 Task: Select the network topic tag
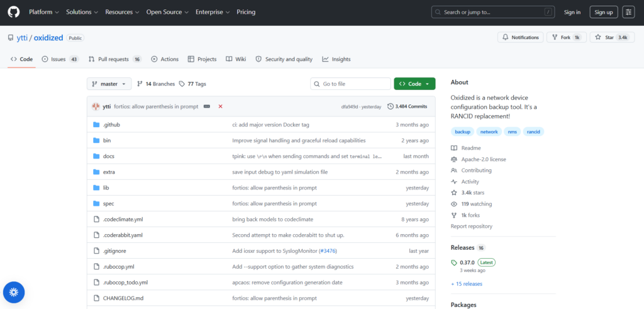[x=489, y=132]
